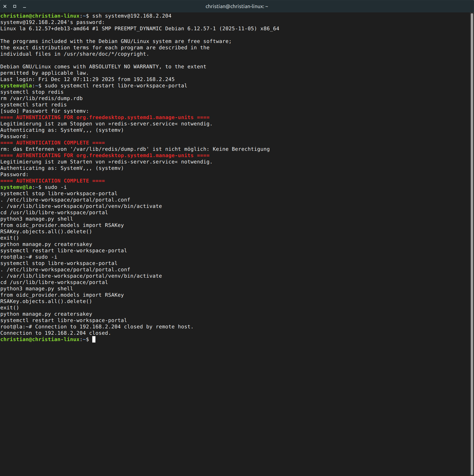Click the sudo systemctl restart libre-workspace-portal command

(116, 86)
